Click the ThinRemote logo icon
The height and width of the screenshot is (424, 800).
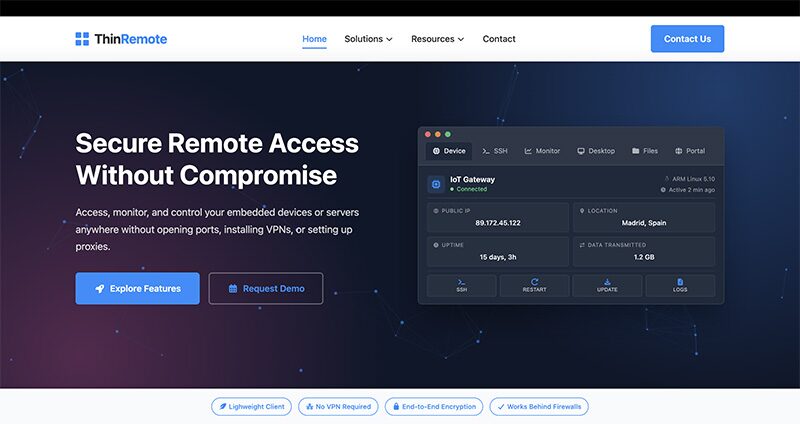82,39
